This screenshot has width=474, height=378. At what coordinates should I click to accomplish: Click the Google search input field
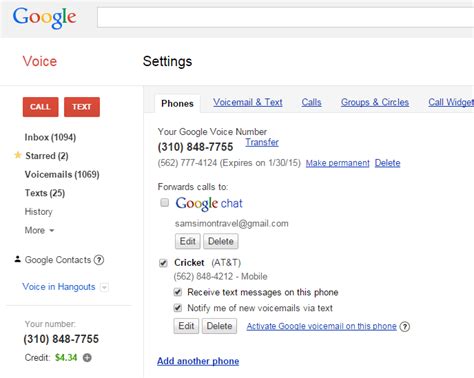pyautogui.click(x=285, y=17)
